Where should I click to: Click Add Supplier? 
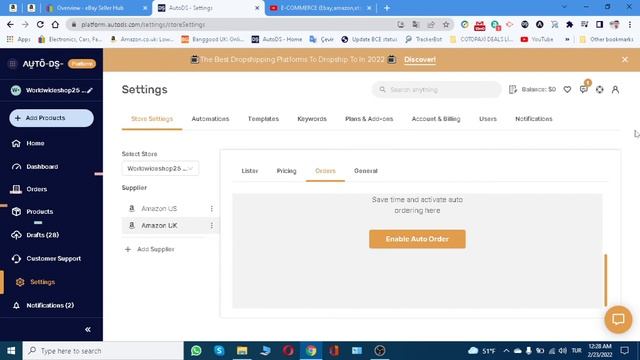150,249
